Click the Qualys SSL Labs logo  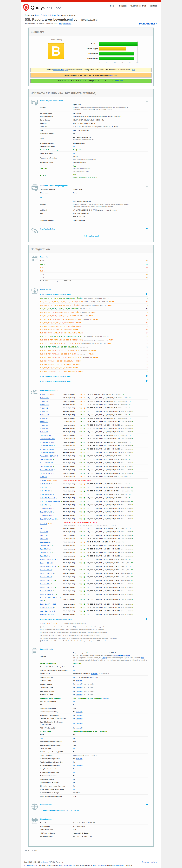(x=42, y=7)
